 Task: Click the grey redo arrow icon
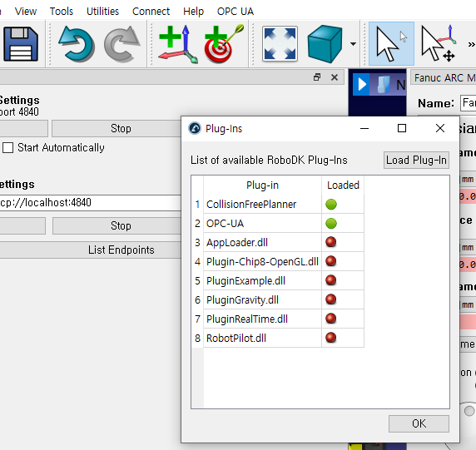[122, 44]
